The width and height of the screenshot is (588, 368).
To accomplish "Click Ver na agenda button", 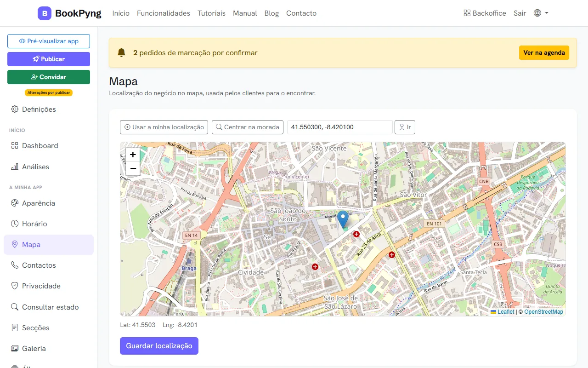I will (544, 52).
